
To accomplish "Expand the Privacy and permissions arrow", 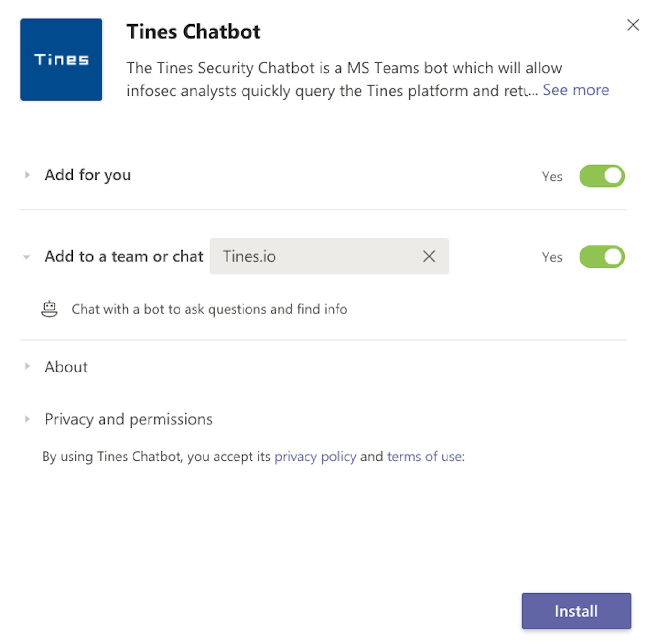I will (x=27, y=419).
